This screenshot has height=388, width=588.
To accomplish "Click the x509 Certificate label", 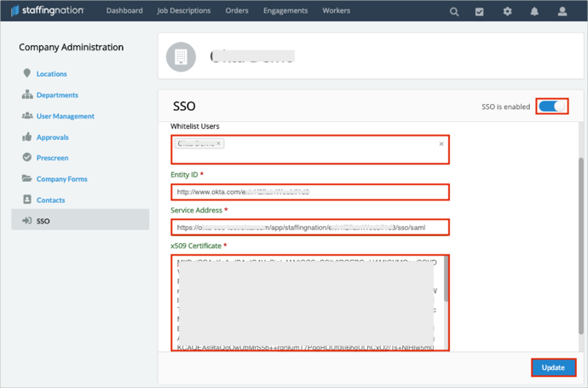I will coord(196,246).
